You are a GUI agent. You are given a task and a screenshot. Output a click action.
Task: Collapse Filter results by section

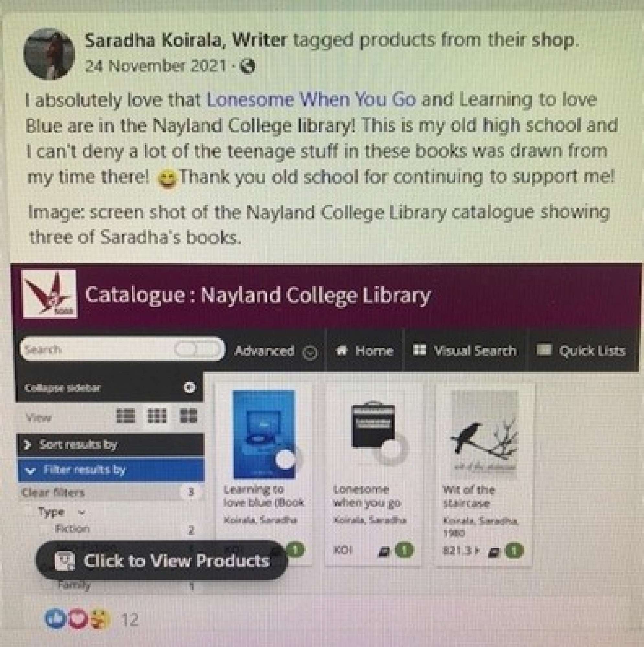click(x=110, y=470)
